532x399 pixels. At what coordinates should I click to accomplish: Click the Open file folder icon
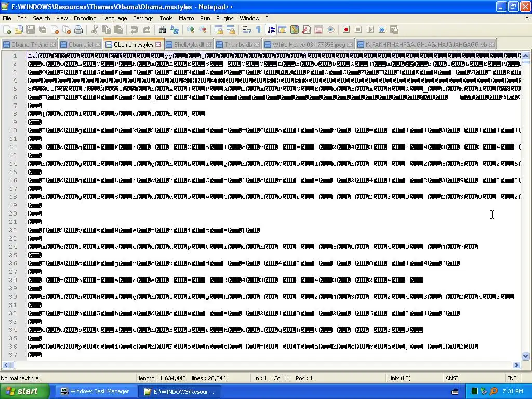pos(19,30)
